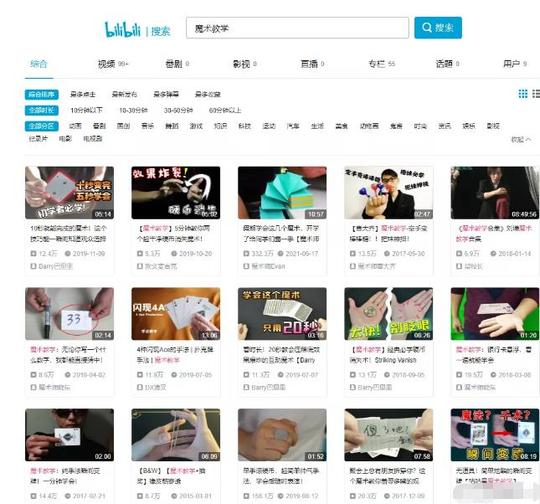Select 全部时长 duration filter
The image size is (540, 504).
(x=41, y=110)
